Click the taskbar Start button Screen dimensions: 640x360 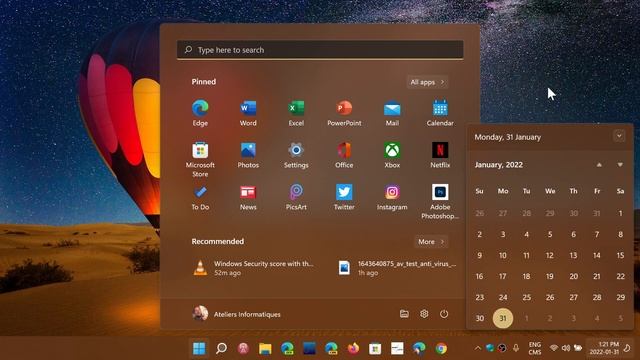(199, 349)
